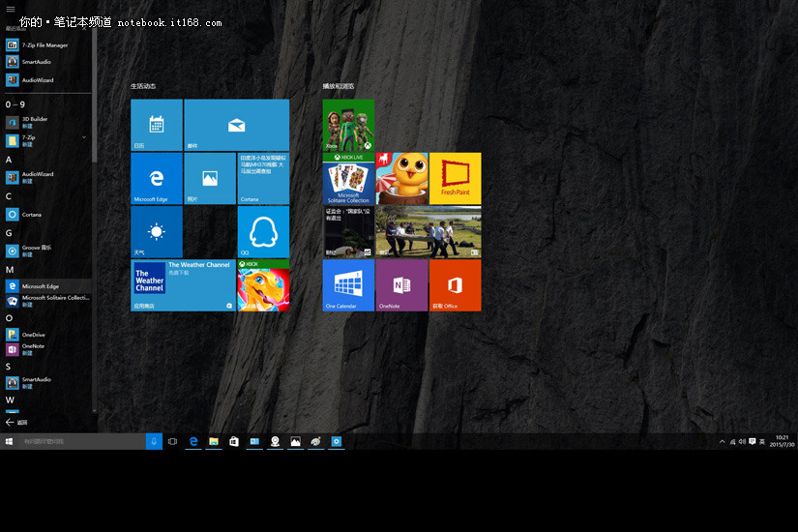Open Microsoft Solitaire Collection tile
Screen dimensions: 798x532
coord(348,178)
